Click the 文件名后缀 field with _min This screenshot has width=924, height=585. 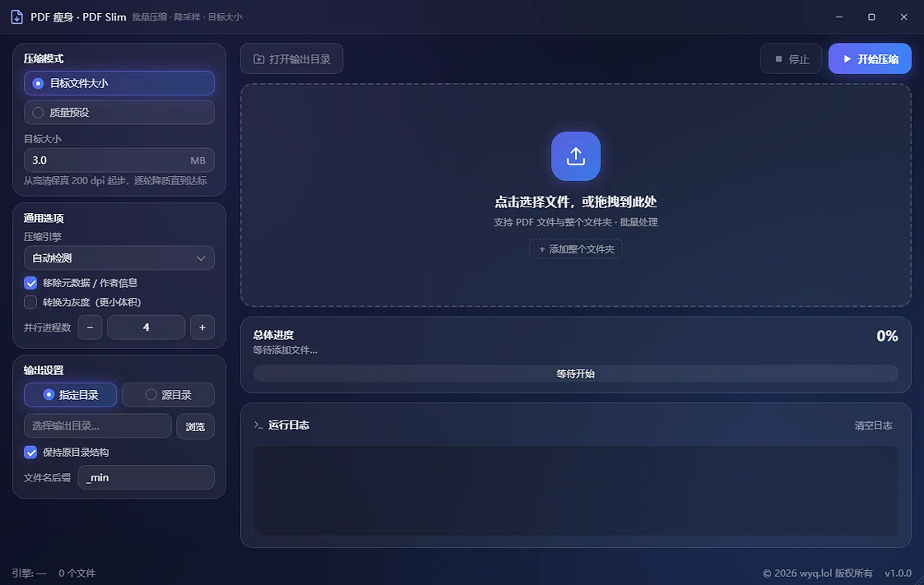(x=146, y=477)
